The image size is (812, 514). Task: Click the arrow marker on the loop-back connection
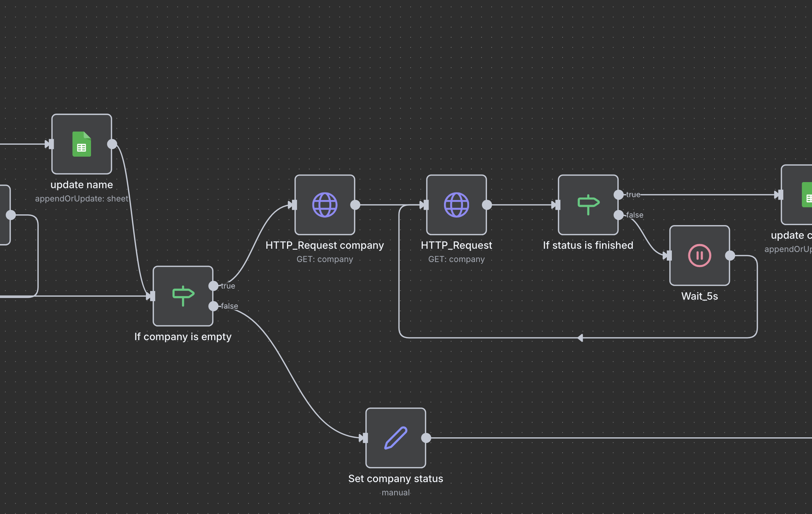click(580, 338)
